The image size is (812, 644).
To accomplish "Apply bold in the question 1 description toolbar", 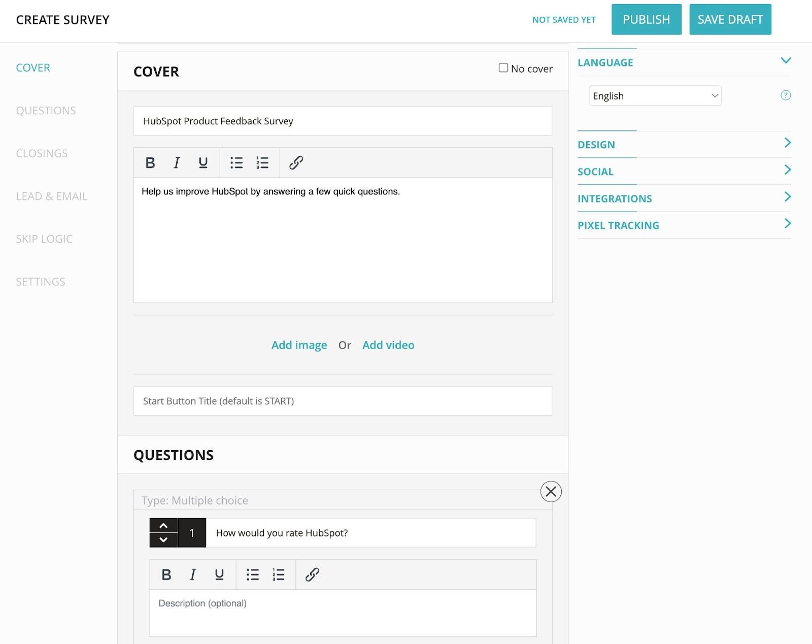I will pos(166,575).
